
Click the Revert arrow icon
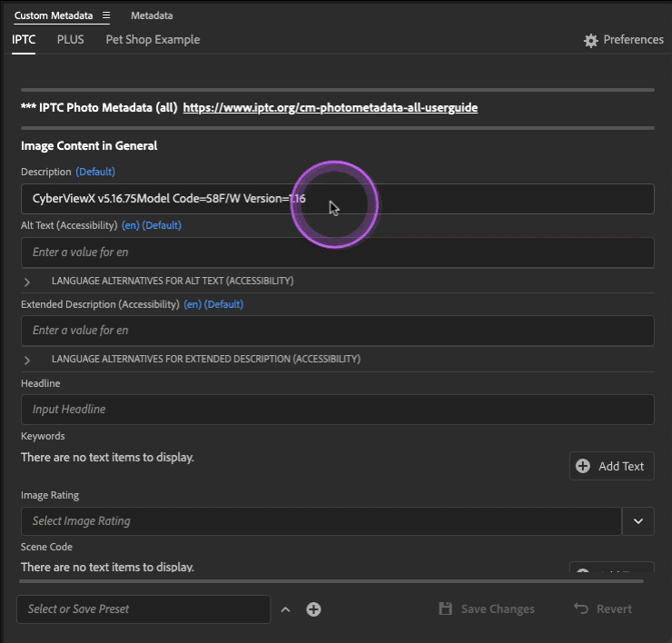[x=581, y=609]
